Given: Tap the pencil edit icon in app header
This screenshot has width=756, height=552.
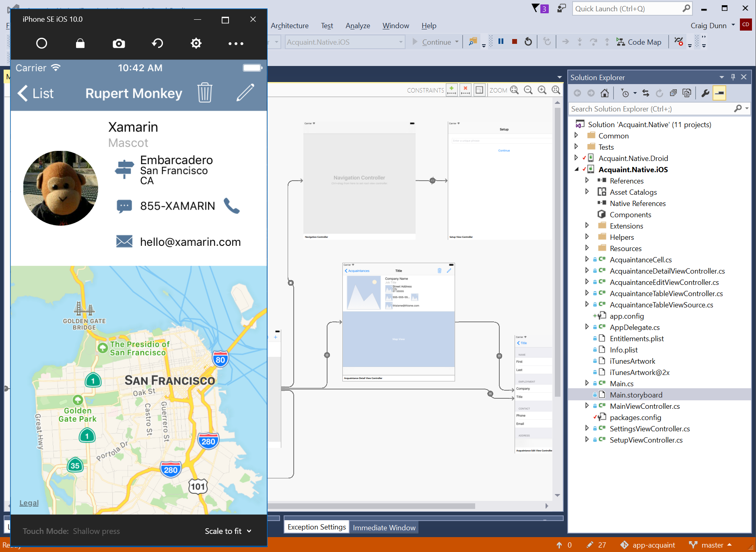Looking at the screenshot, I should [245, 93].
